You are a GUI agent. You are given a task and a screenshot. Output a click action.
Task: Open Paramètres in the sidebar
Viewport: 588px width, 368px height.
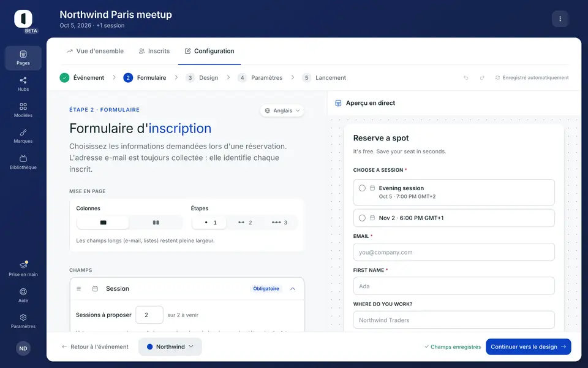click(23, 321)
